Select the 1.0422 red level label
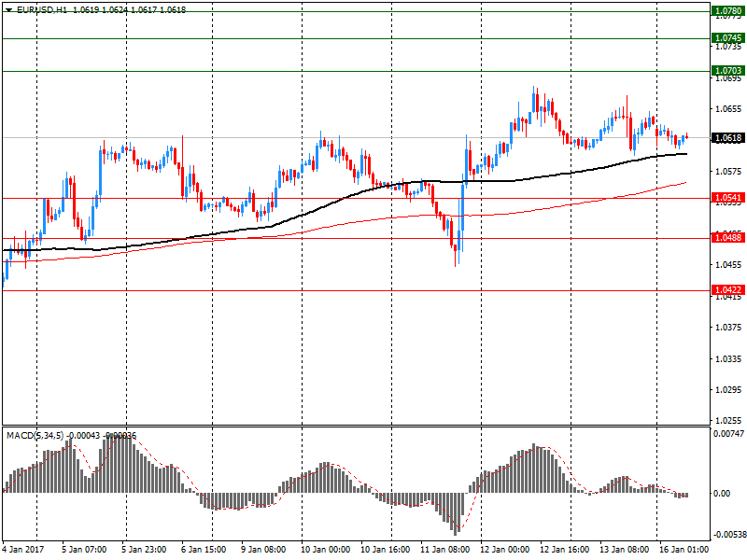This screenshot has height=560, width=747. pos(728,290)
